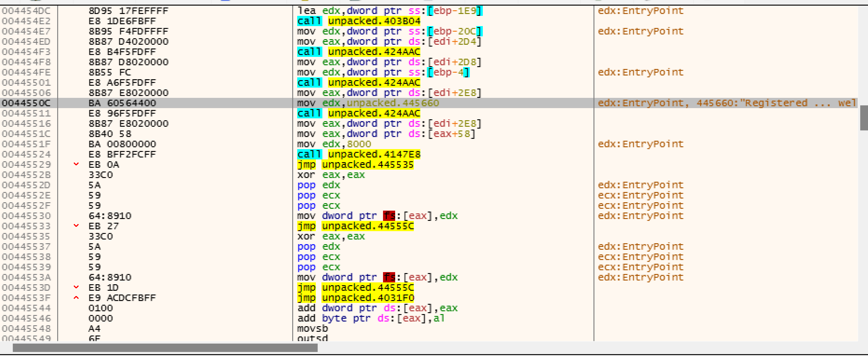Viewport: 868px width, 356px height.
Task: Click bytes 'E8 1DE6FBFF' at 004454E2
Action: pyautogui.click(x=122, y=21)
